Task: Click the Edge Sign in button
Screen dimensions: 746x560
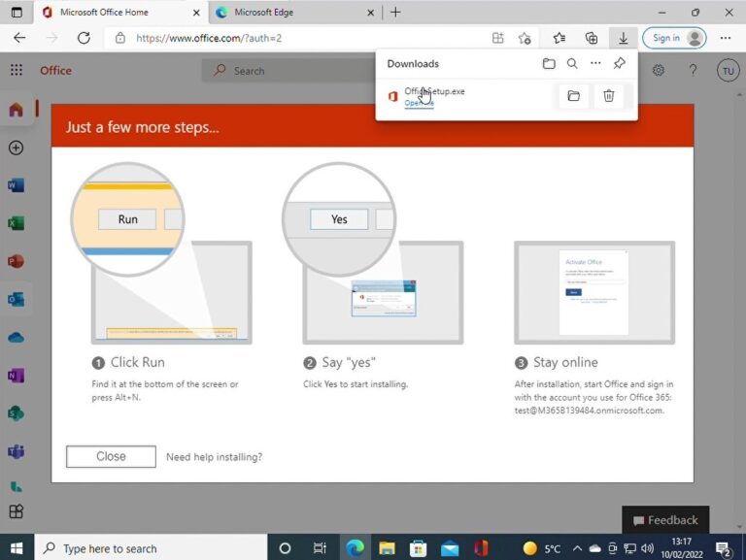Action: pos(674,38)
